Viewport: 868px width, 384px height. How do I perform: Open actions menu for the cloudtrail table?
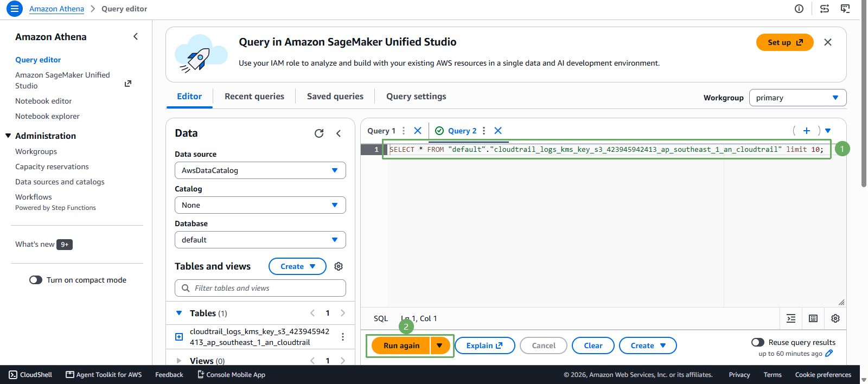[343, 337]
